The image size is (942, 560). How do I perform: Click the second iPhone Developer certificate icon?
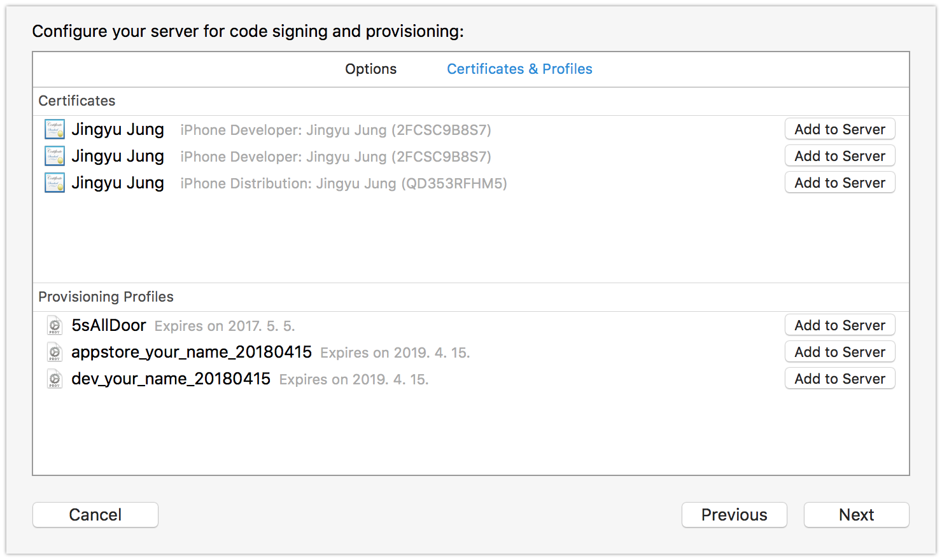point(55,156)
